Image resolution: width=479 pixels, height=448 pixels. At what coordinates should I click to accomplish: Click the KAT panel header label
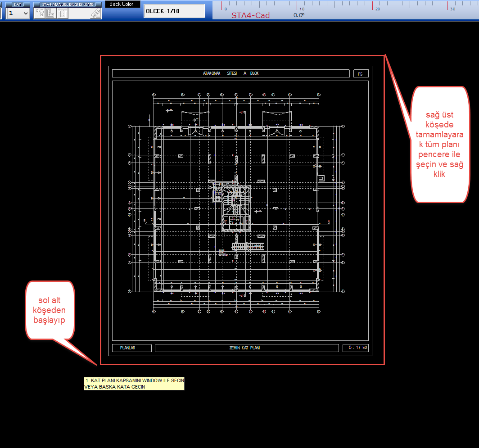(18, 4)
